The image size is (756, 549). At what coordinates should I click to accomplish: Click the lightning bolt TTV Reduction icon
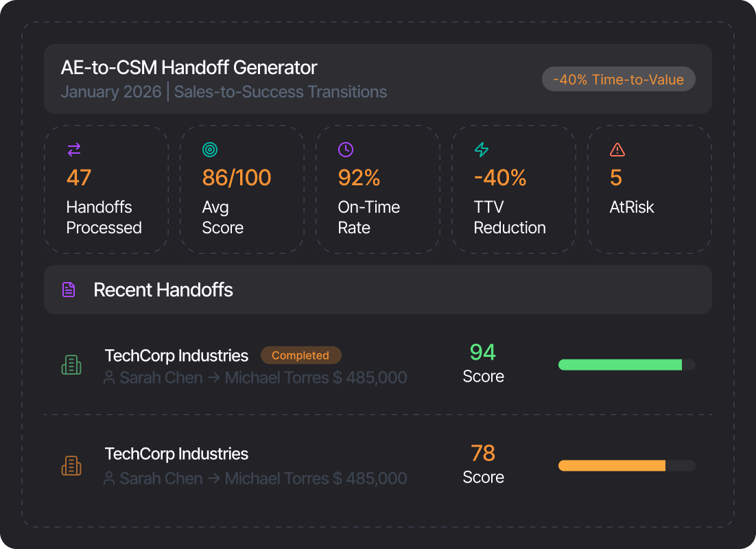pos(482,150)
